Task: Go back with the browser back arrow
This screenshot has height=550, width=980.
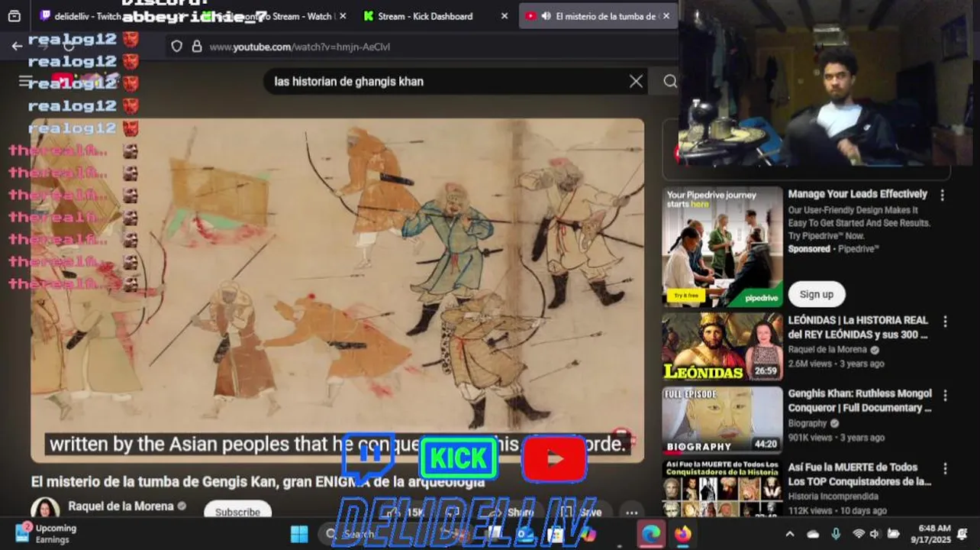Action: coord(17,47)
